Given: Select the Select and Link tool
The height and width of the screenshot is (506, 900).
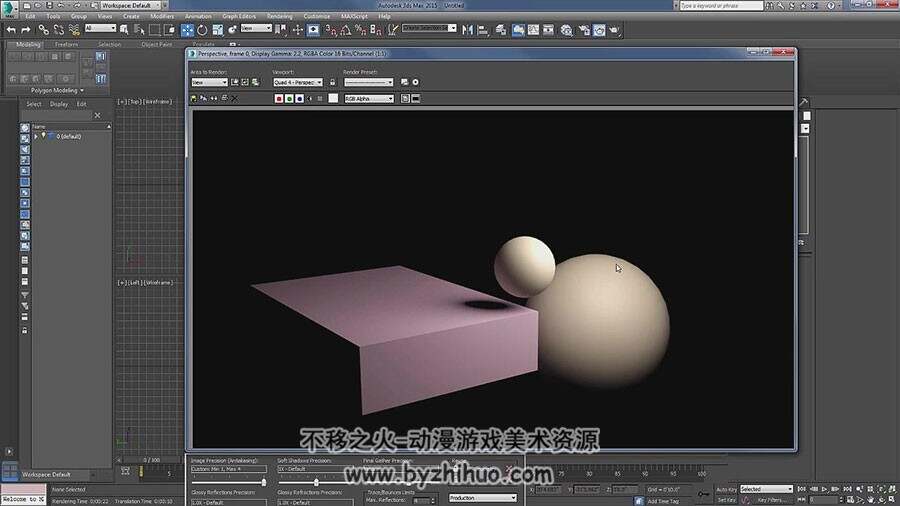Looking at the screenshot, I should tap(44, 30).
